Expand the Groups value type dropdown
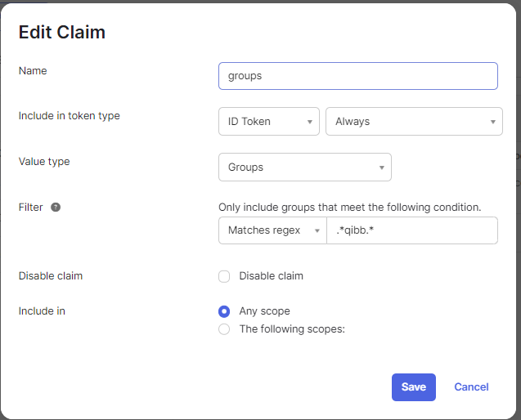Viewport: 521px width, 420px height. click(x=304, y=168)
